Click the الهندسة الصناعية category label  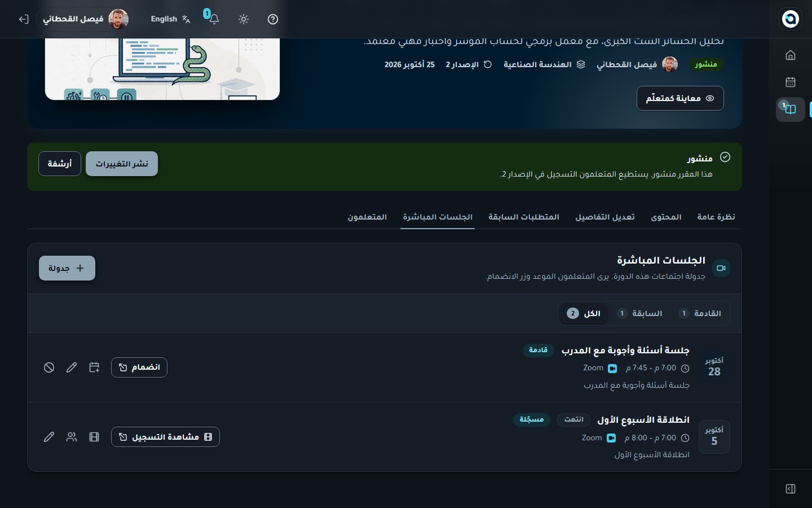544,64
